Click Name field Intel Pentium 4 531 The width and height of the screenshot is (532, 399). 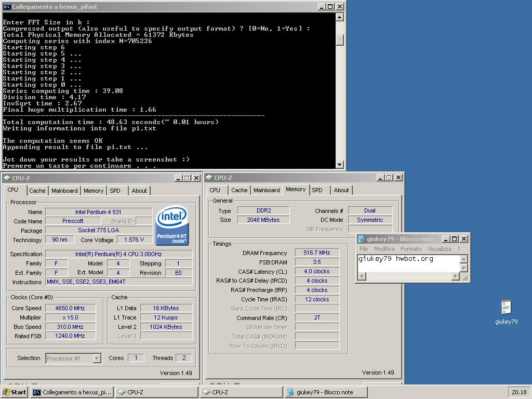(98, 212)
